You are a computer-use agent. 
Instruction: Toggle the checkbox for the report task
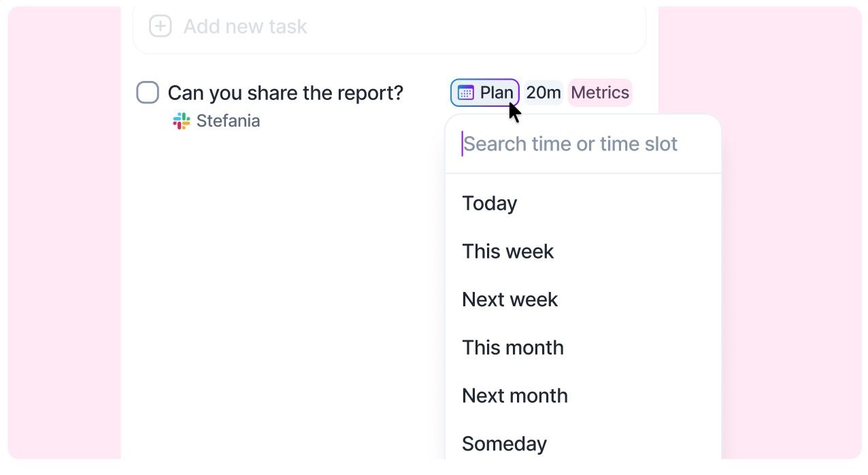[148, 93]
